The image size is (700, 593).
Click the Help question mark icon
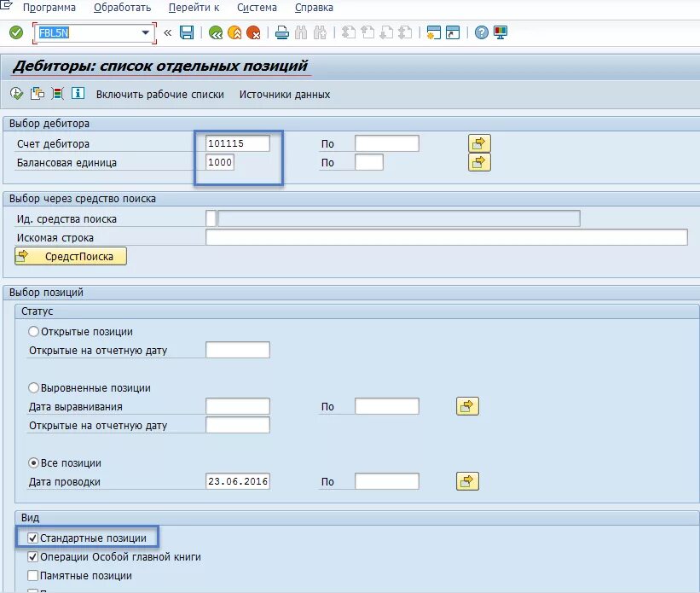coord(481,32)
